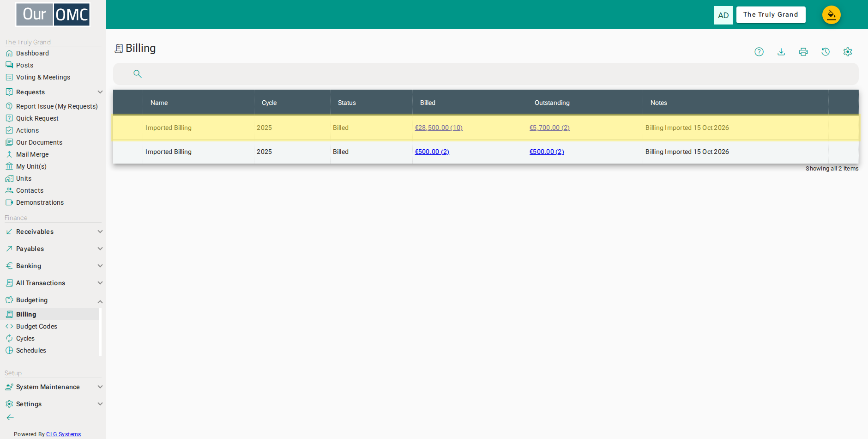Click The Truly Grand button

(x=771, y=15)
